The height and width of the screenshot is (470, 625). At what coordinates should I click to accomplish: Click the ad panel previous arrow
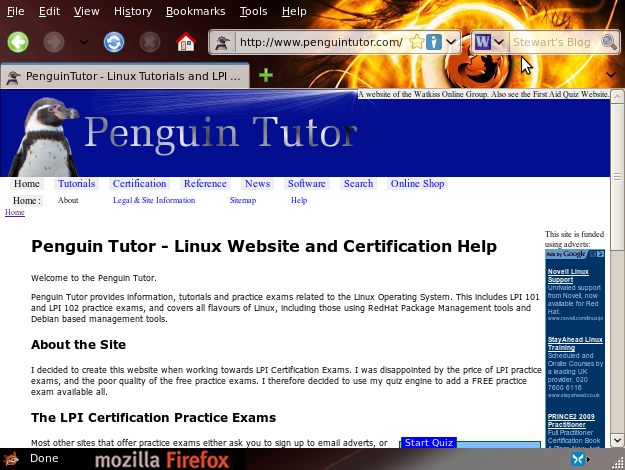(593, 254)
